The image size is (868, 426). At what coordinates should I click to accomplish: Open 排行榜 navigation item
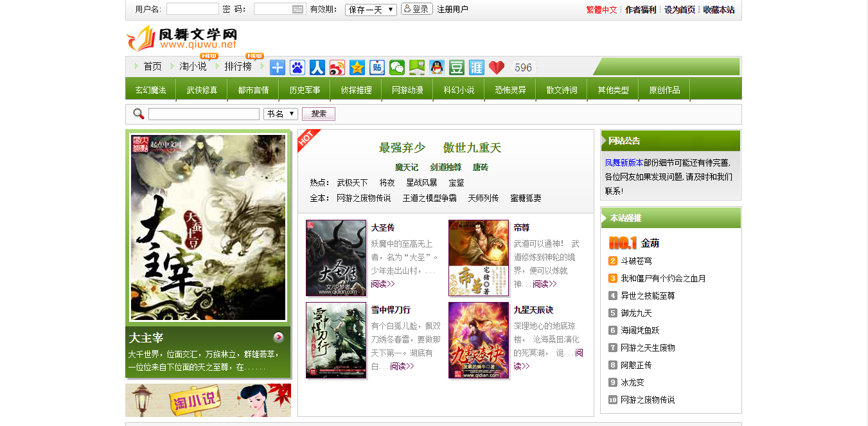coord(238,66)
